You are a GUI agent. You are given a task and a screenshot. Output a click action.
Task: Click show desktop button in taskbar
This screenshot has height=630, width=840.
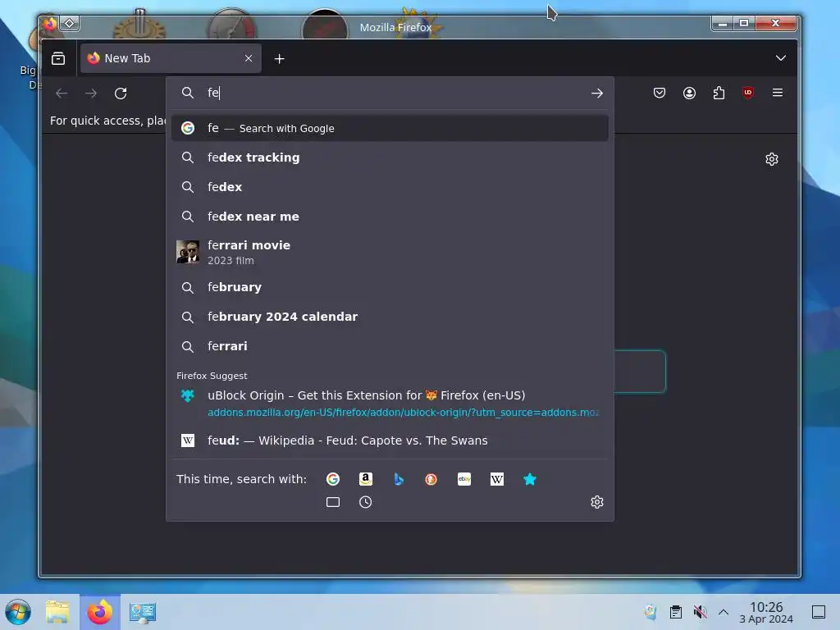[819, 612]
